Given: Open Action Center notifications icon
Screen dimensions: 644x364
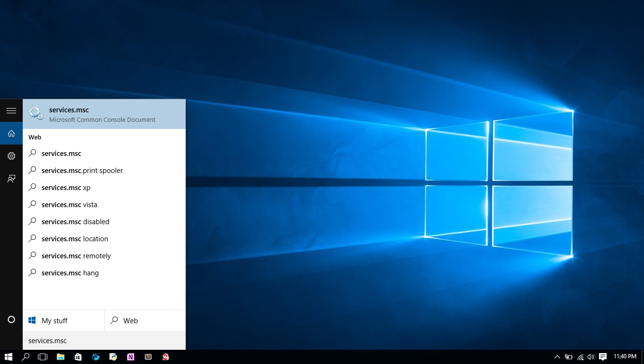Looking at the screenshot, I should click(603, 357).
